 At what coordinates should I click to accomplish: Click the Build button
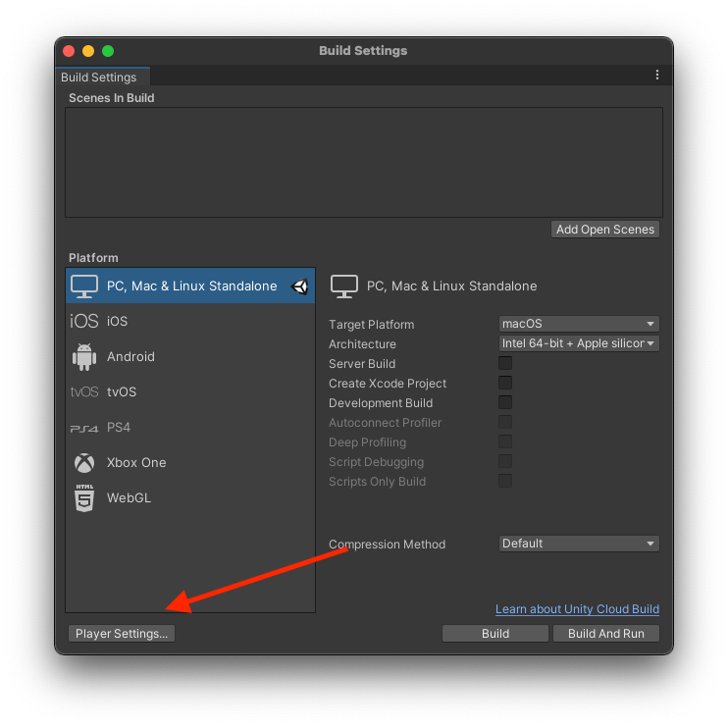pos(495,634)
